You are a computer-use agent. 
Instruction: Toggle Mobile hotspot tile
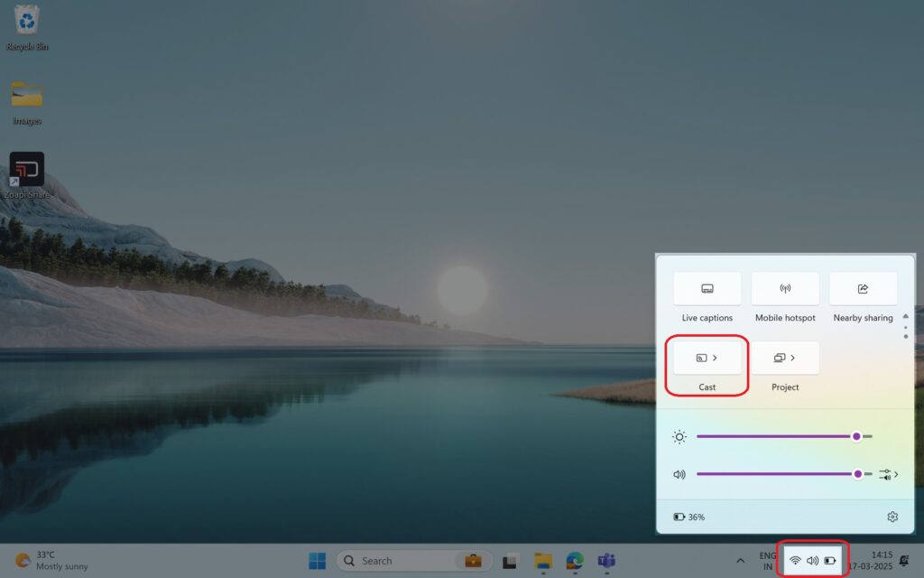(785, 288)
